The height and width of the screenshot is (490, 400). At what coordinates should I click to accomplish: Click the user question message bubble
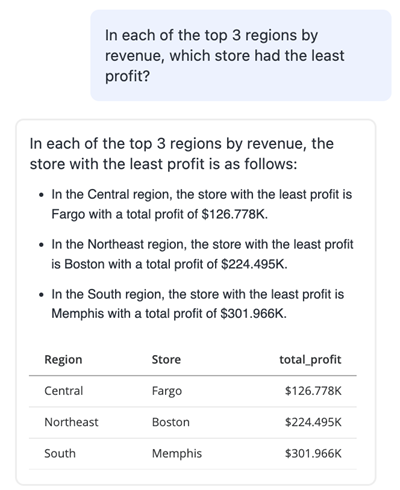point(241,55)
